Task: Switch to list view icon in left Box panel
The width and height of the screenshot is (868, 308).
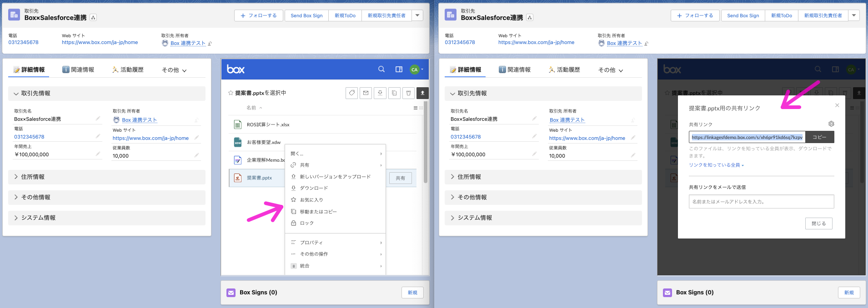Action: pyautogui.click(x=415, y=108)
